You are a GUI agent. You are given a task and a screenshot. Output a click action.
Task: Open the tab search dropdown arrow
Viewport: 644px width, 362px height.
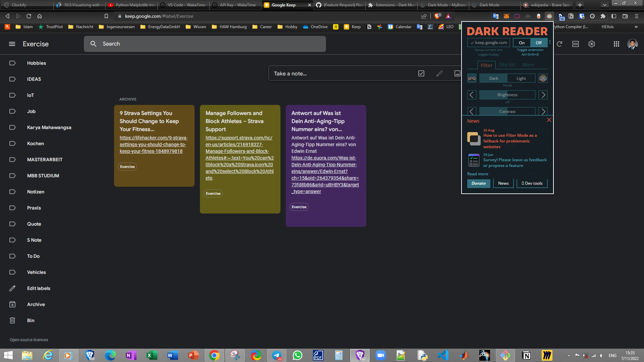click(604, 5)
